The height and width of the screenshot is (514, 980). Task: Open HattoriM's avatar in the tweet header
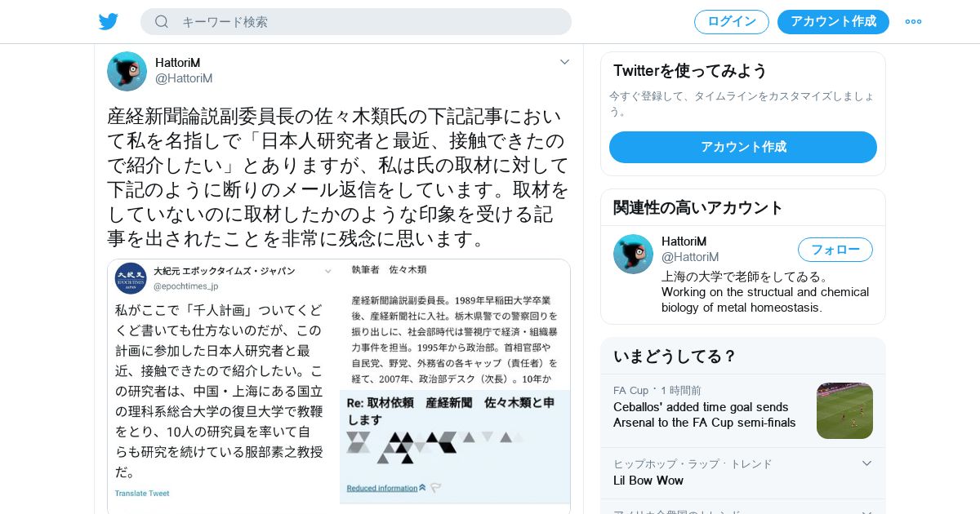point(127,71)
